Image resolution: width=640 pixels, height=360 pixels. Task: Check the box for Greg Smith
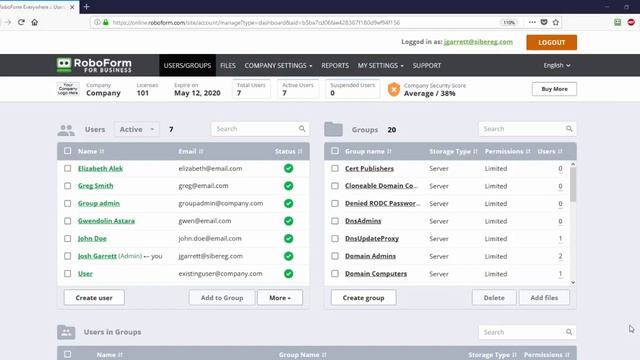coord(68,186)
